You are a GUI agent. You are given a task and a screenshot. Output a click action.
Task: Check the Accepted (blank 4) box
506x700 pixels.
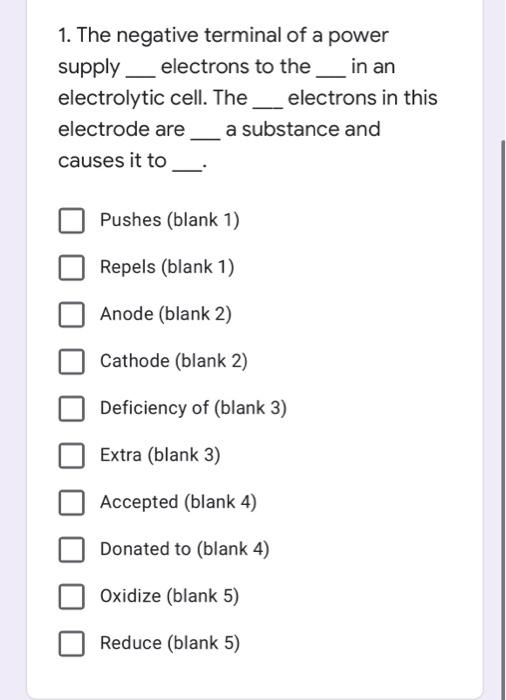pos(71,502)
